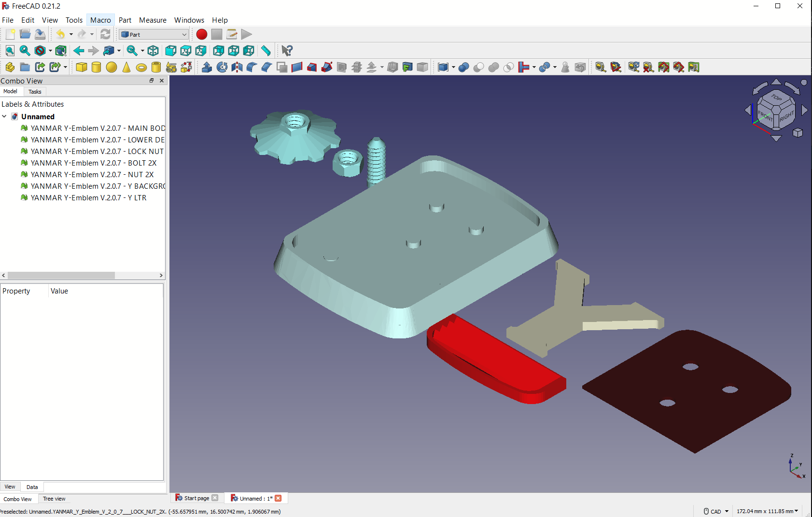Image resolution: width=812 pixels, height=517 pixels.
Task: Open compound tools dropdown arrow
Action: coord(453,67)
